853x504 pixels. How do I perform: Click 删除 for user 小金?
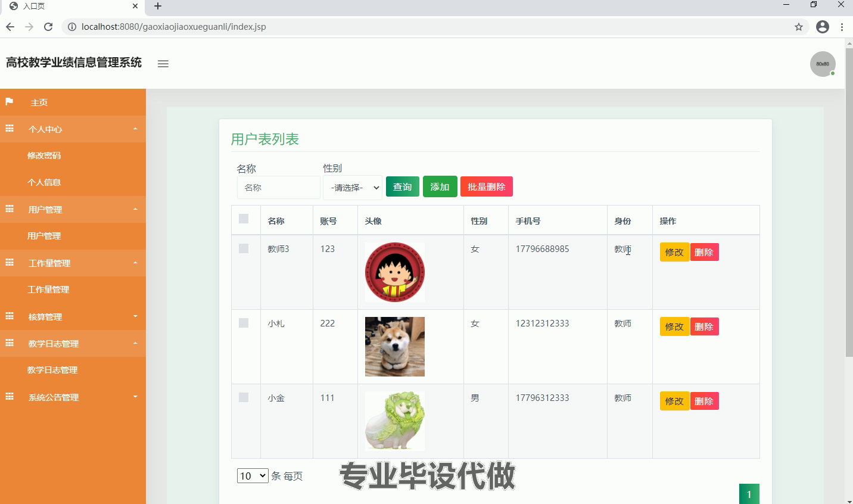(704, 401)
